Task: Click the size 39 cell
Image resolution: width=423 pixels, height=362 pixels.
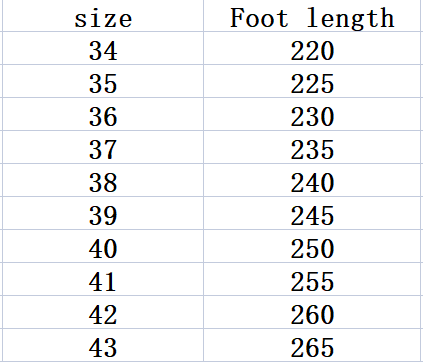Action: coord(103,213)
